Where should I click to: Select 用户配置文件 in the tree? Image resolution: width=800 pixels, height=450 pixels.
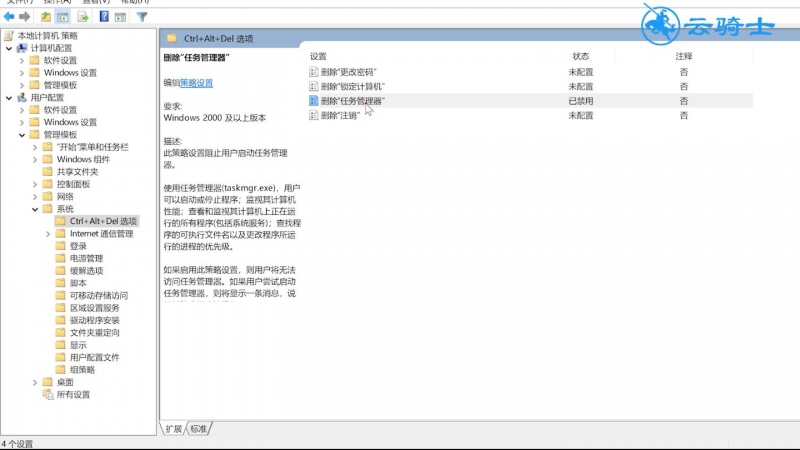point(94,357)
